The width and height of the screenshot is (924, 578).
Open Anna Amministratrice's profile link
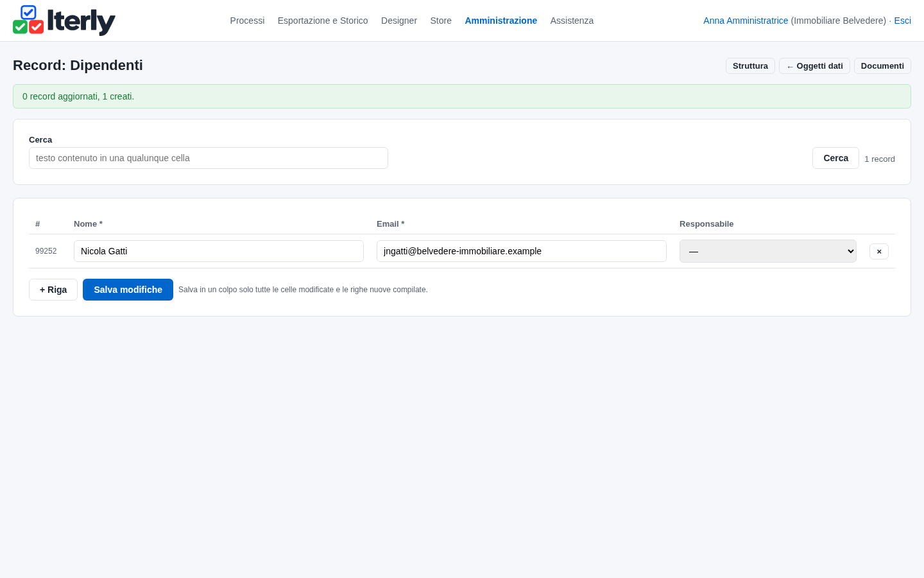tap(746, 21)
